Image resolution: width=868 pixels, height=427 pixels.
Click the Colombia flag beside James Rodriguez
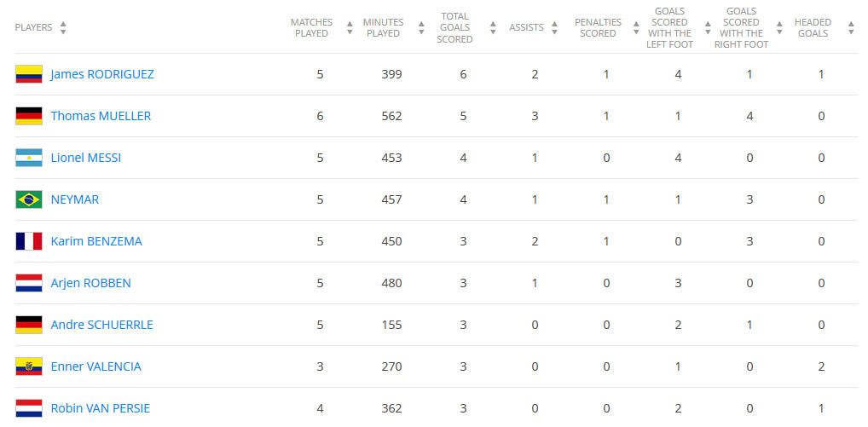point(28,74)
